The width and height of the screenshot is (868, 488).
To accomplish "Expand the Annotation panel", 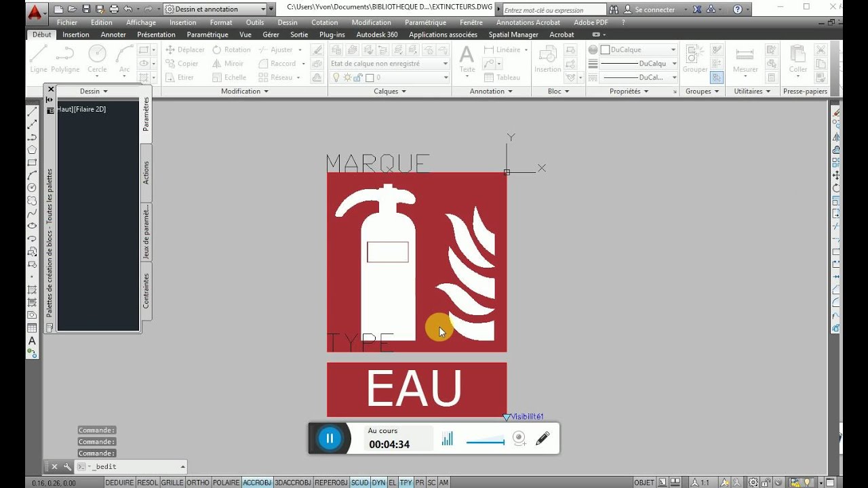I will (491, 91).
